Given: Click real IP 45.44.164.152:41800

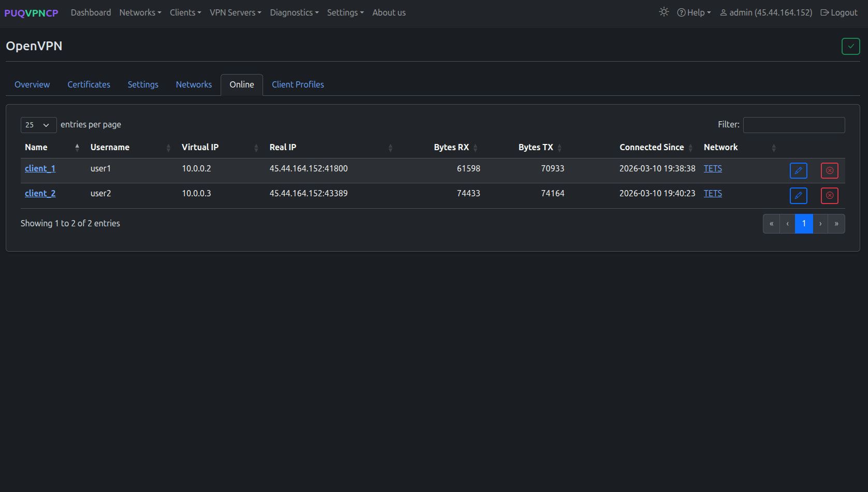Looking at the screenshot, I should pos(309,168).
